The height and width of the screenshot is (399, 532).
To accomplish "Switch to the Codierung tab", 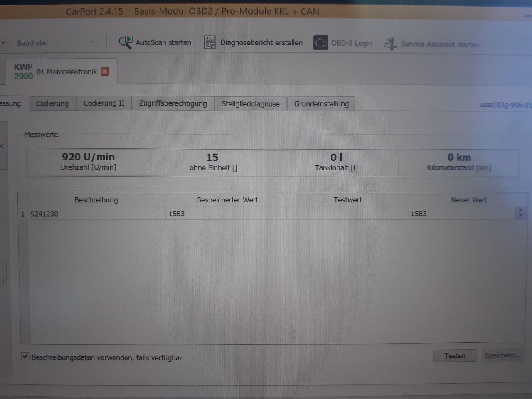I will [x=52, y=103].
